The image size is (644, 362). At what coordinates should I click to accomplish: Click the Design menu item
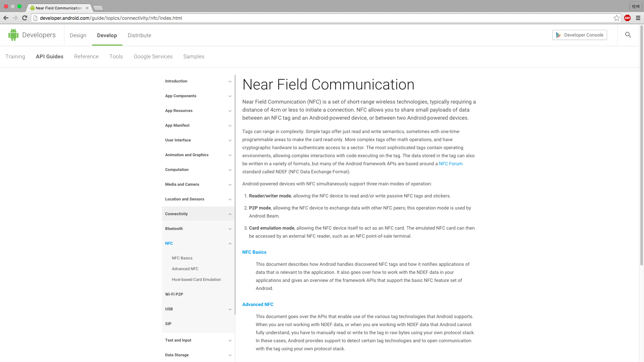77,35
